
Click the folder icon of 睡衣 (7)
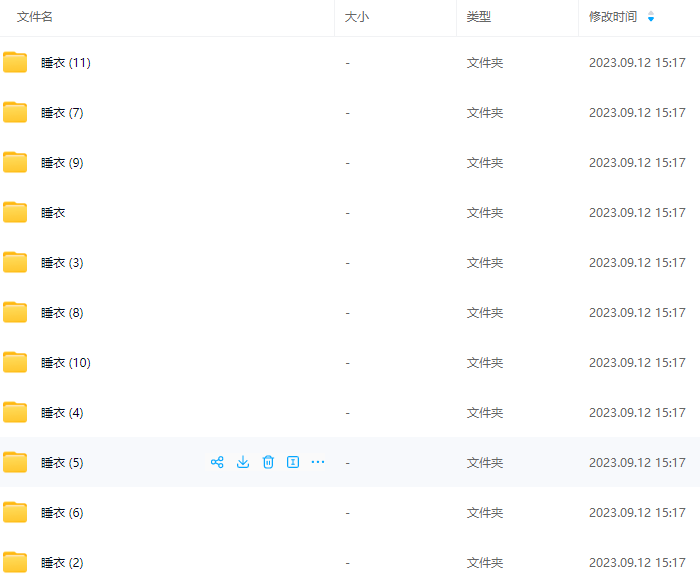pos(15,113)
